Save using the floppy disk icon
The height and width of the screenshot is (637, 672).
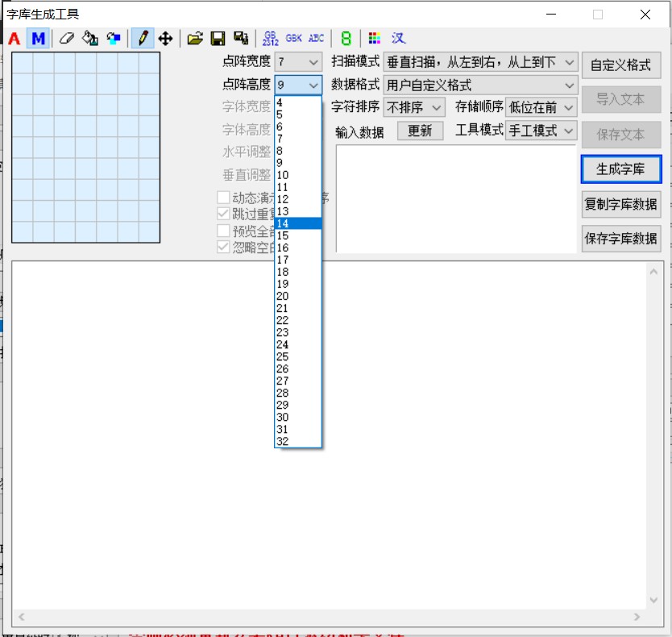pyautogui.click(x=218, y=39)
